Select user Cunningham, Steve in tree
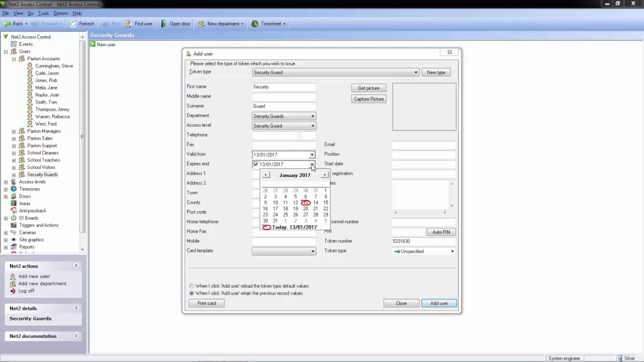This screenshot has width=644, height=362. 54,66
